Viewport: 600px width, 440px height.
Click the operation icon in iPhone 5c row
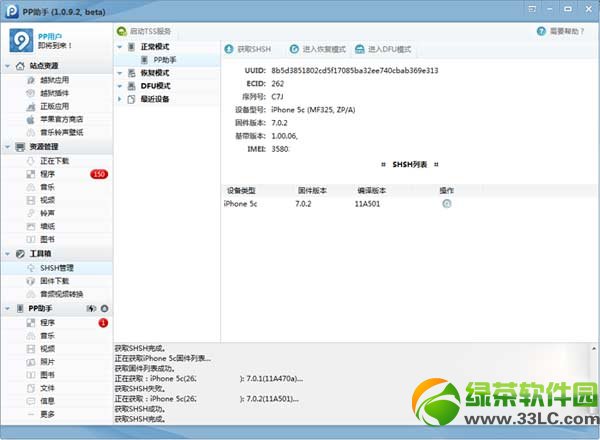pyautogui.click(x=447, y=203)
